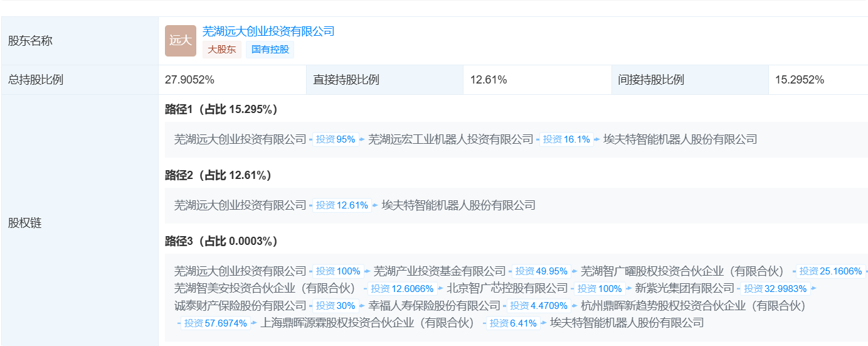This screenshot has width=868, height=346.
Task: Click the 路径3 (占比 0.0003%) heading
Action: click(x=221, y=241)
